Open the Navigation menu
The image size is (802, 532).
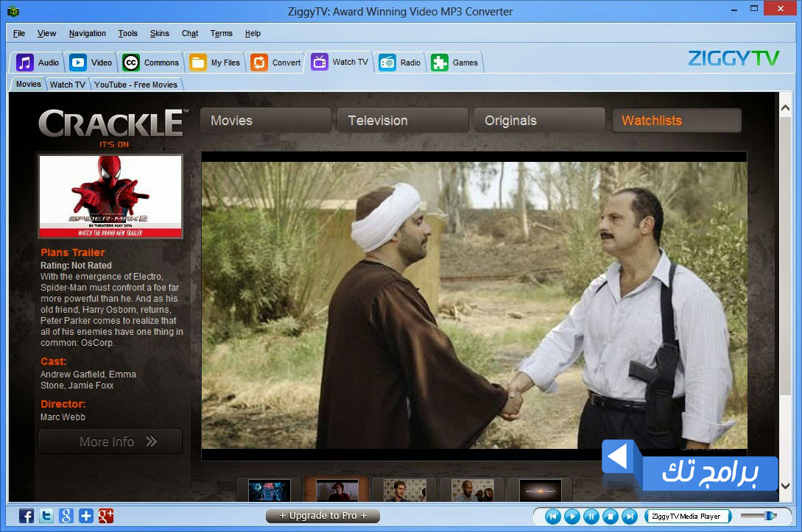(88, 33)
